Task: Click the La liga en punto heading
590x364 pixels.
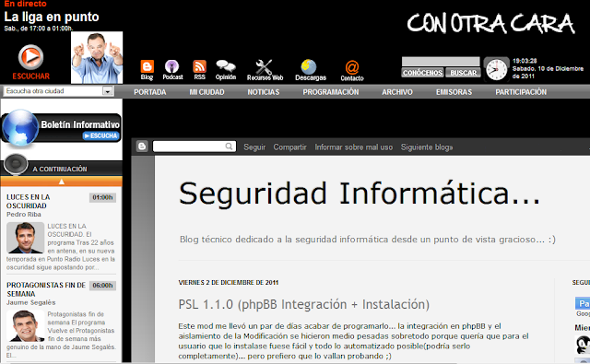Action: pos(52,17)
